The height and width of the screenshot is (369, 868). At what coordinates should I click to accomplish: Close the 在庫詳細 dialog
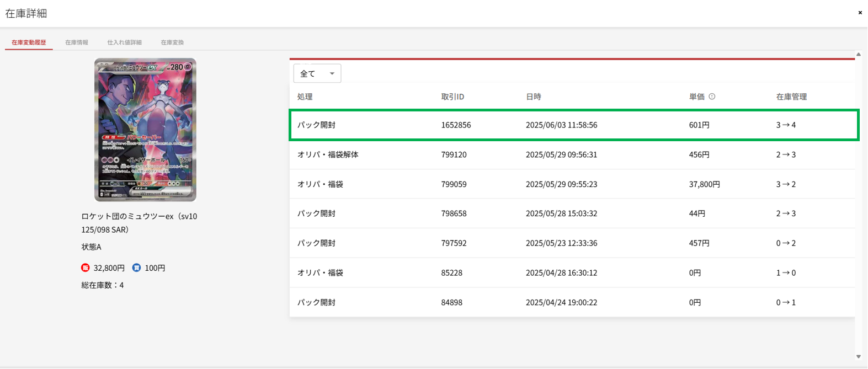point(860,13)
